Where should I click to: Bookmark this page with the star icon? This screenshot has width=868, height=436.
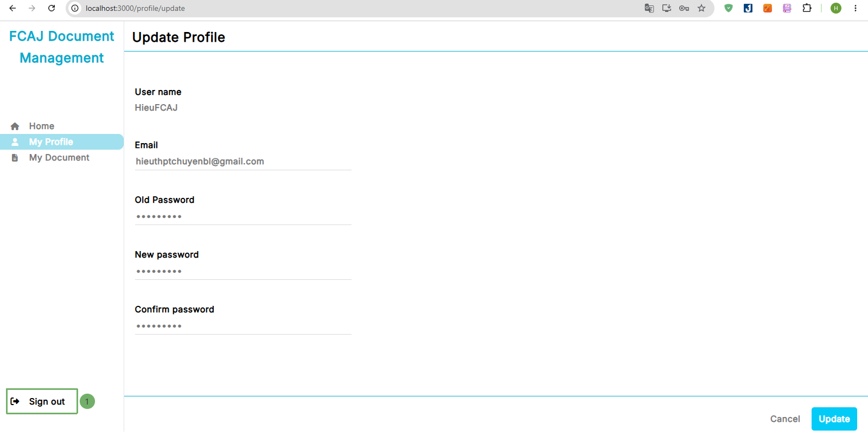tap(701, 8)
